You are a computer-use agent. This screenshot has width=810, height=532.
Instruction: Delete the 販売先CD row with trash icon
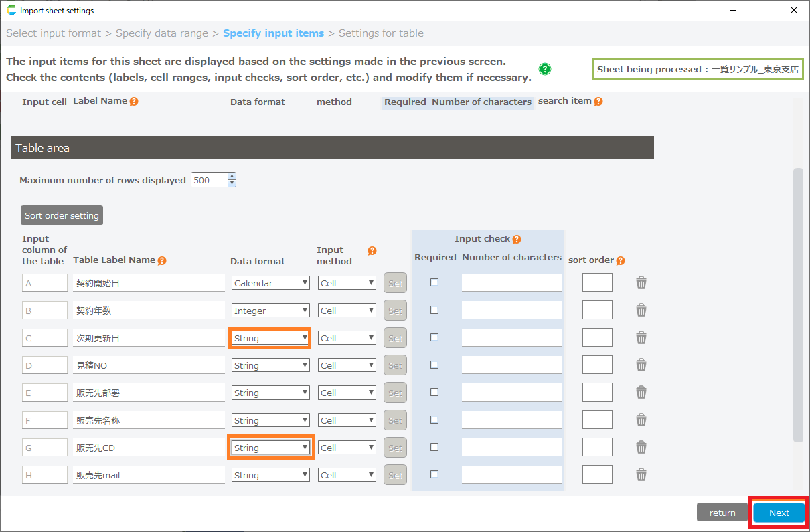[x=641, y=448]
